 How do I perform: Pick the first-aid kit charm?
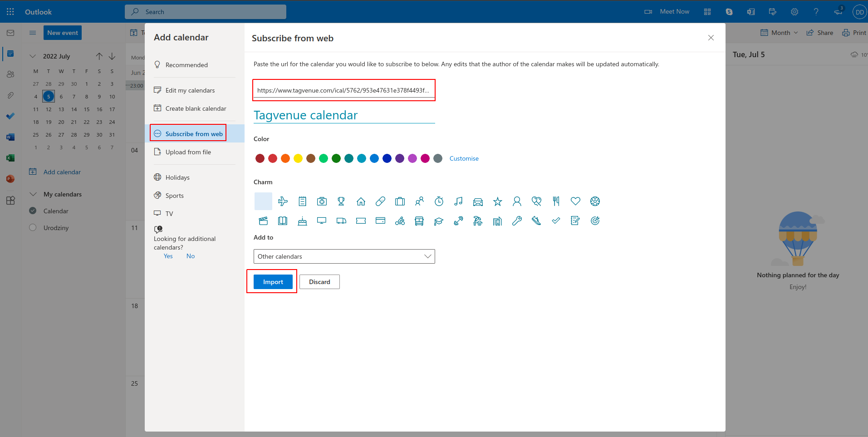322,201
